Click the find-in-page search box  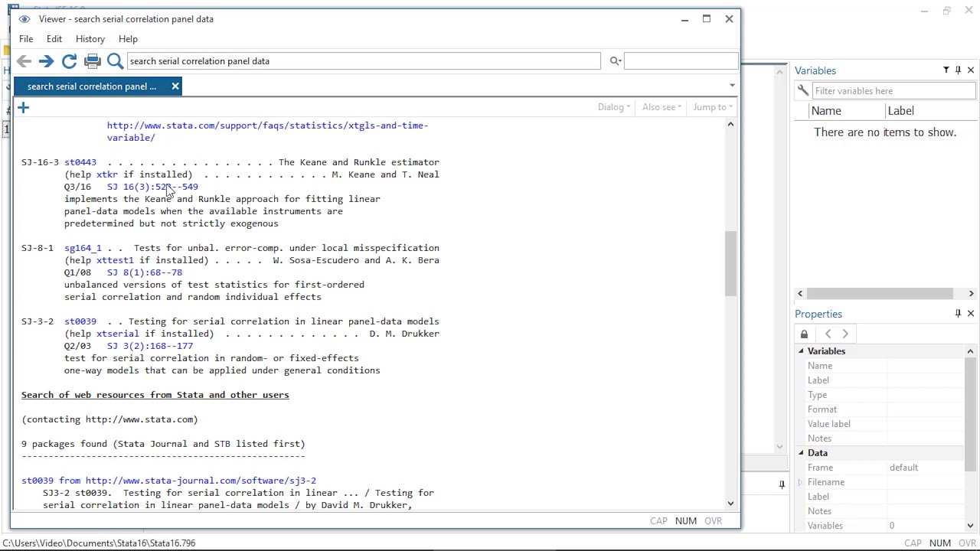[x=681, y=61]
